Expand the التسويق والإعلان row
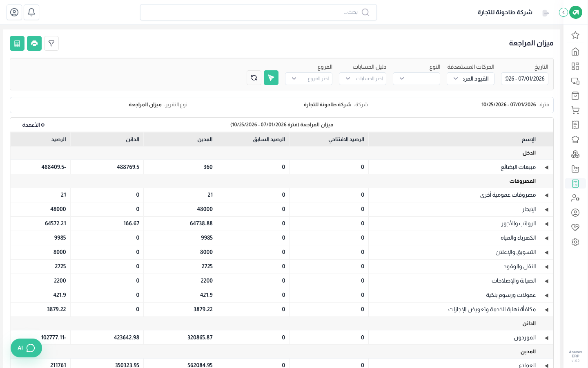The height and width of the screenshot is (368, 588). [x=546, y=252]
